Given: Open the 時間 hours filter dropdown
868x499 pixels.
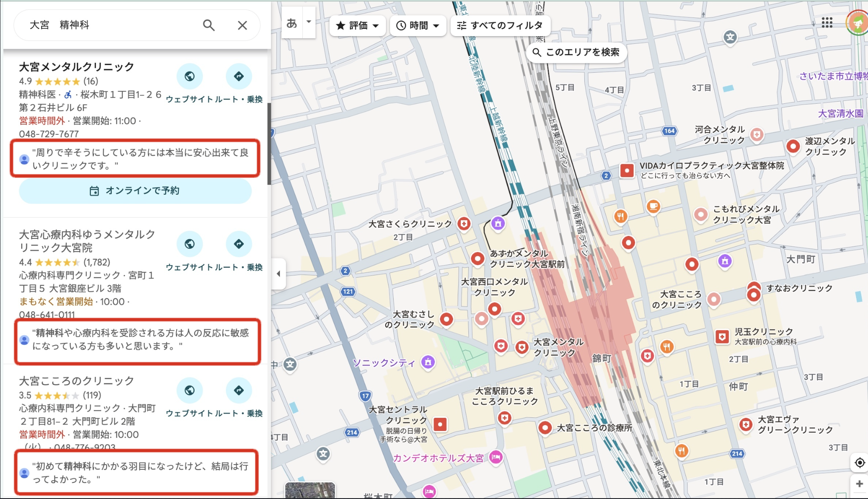Looking at the screenshot, I should (x=417, y=26).
